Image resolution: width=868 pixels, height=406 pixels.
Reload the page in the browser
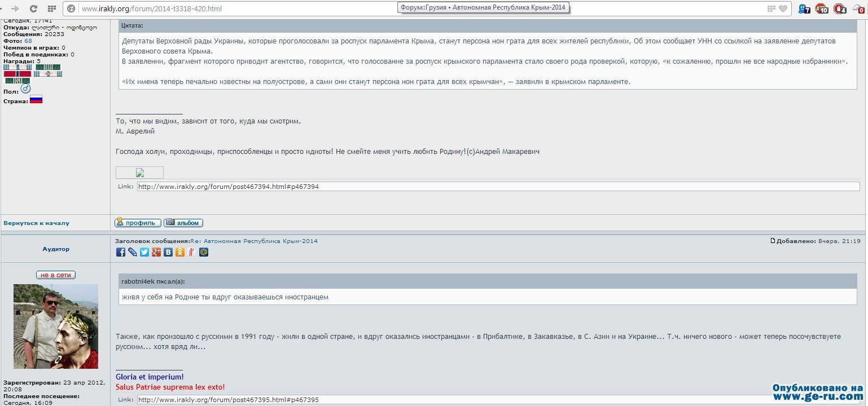click(33, 8)
